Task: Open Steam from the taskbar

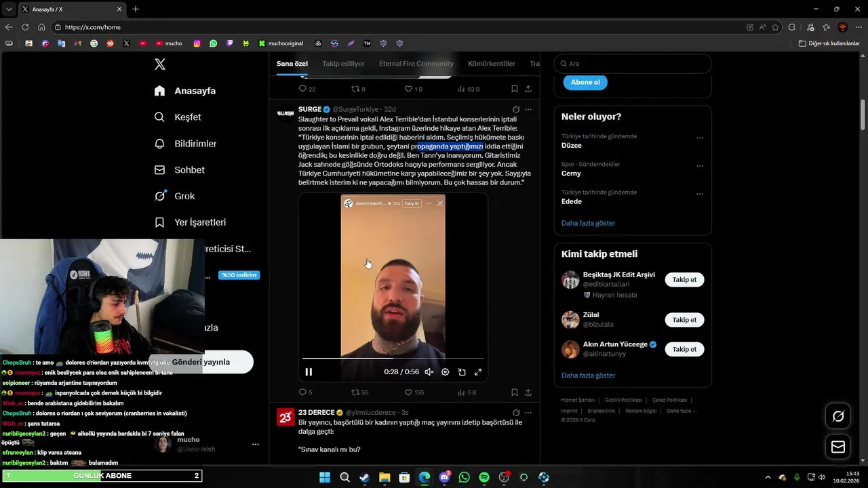Action: (365, 477)
